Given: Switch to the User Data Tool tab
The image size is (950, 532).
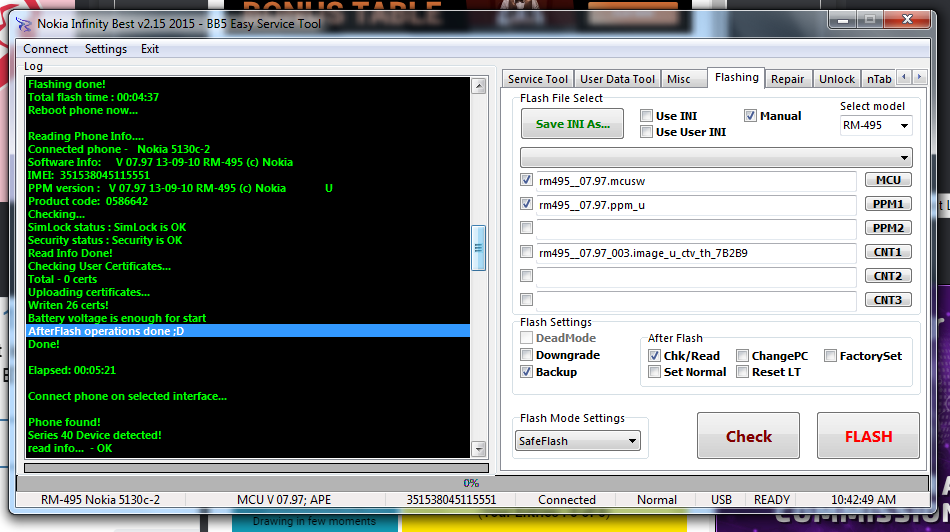Looking at the screenshot, I should click(617, 79).
